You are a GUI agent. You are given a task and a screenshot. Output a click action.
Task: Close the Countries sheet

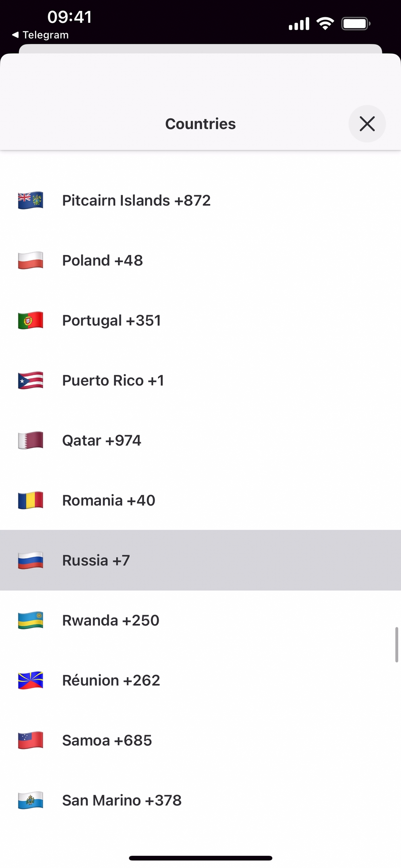tap(367, 123)
